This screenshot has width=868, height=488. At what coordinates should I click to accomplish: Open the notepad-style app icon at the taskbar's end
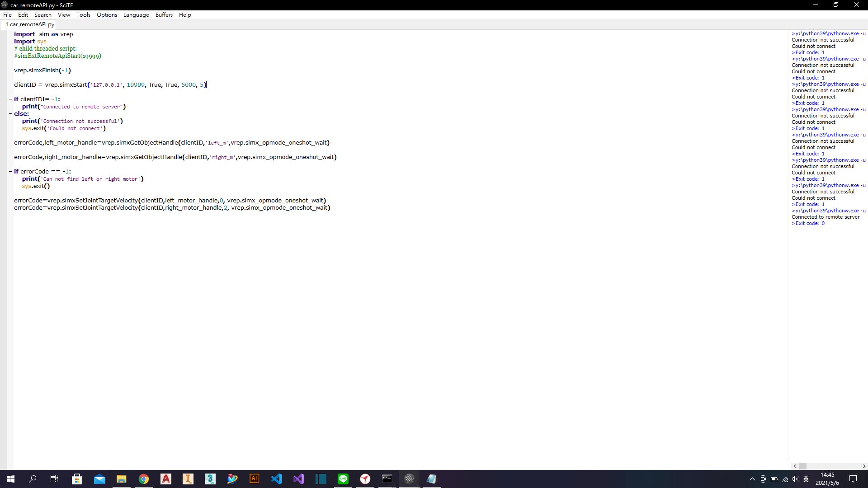tap(431, 479)
